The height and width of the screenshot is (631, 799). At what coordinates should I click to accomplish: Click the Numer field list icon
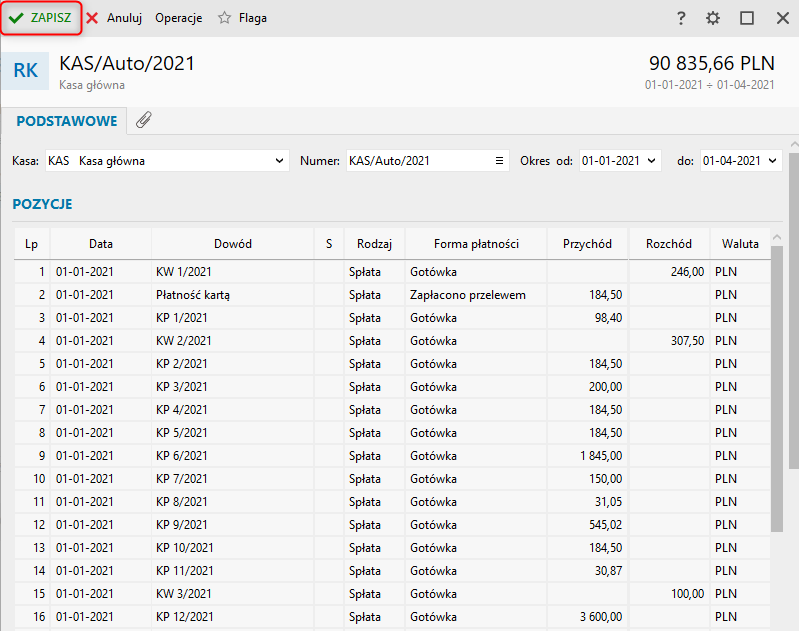click(x=499, y=161)
